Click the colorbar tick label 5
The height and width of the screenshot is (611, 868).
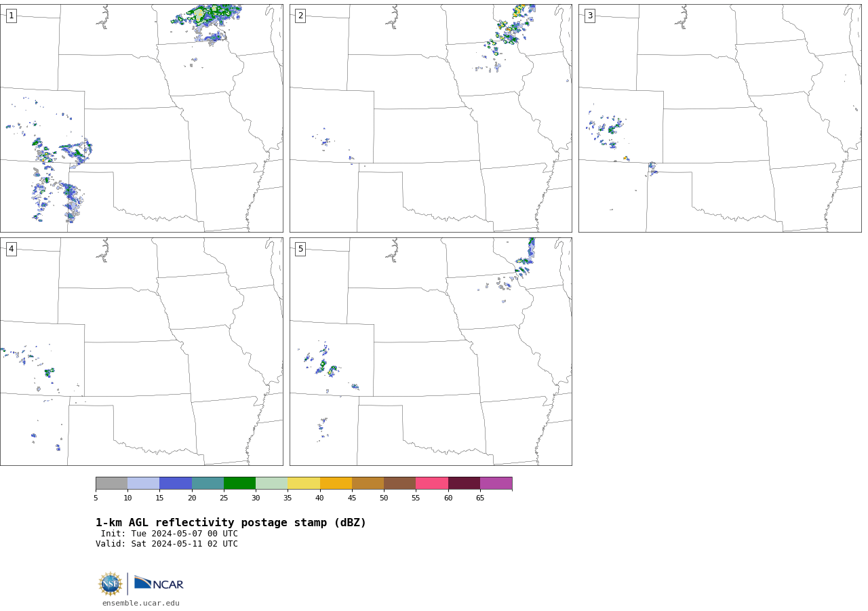[96, 498]
